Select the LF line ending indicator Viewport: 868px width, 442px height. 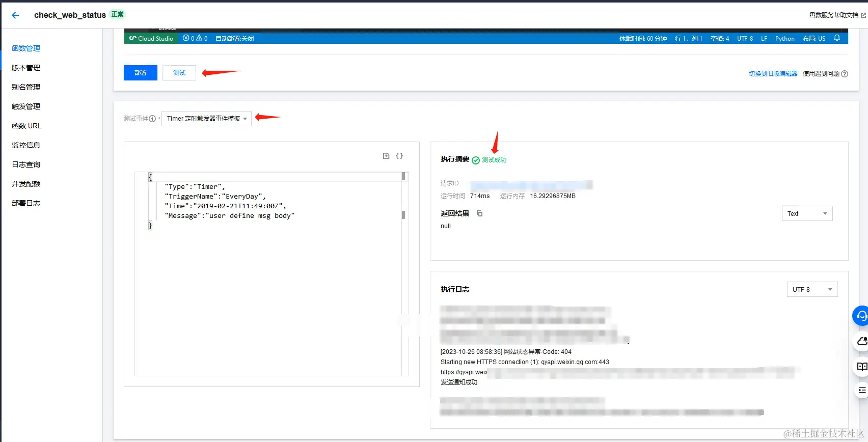(764, 38)
